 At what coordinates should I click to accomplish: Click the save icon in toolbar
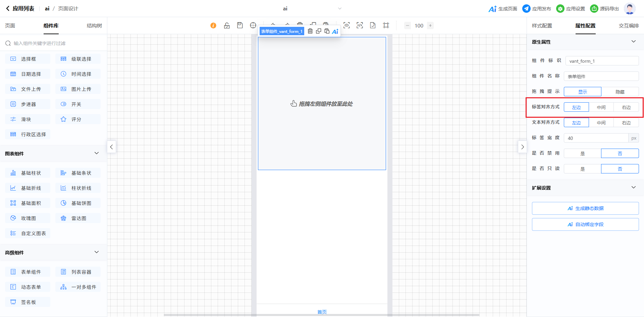click(240, 25)
